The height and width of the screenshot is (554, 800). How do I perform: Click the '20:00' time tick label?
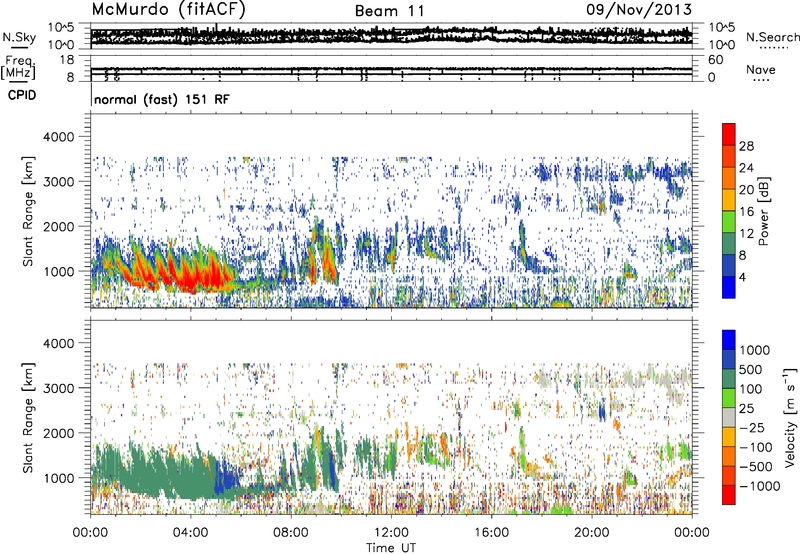(591, 533)
